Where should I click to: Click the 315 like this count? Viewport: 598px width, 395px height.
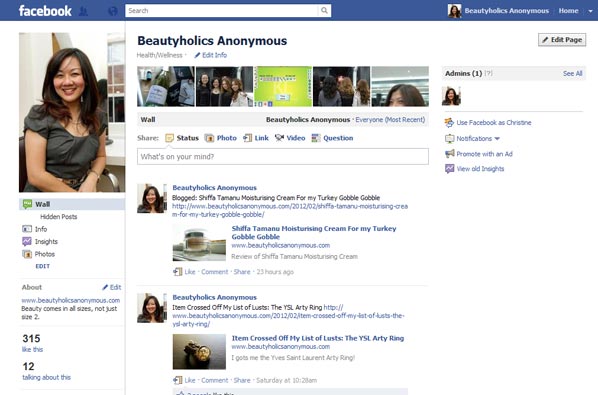(32, 343)
